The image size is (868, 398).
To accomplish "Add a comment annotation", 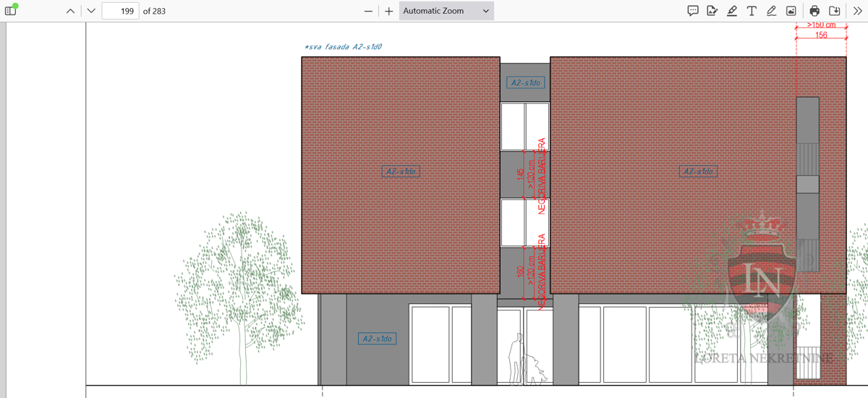I will tap(693, 11).
